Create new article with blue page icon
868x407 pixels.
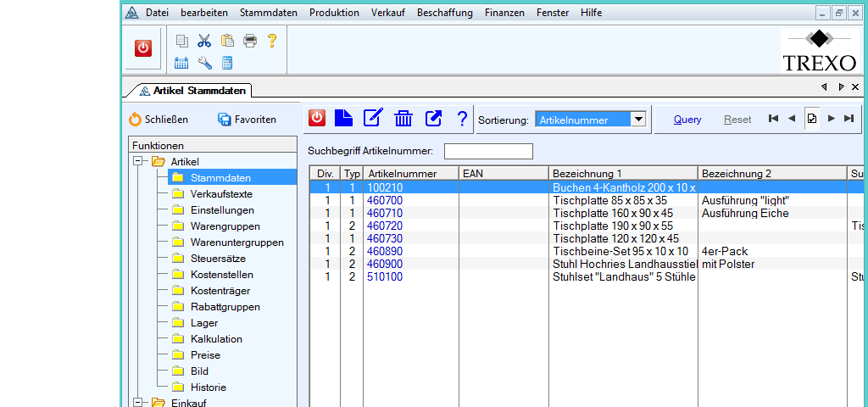coord(343,119)
